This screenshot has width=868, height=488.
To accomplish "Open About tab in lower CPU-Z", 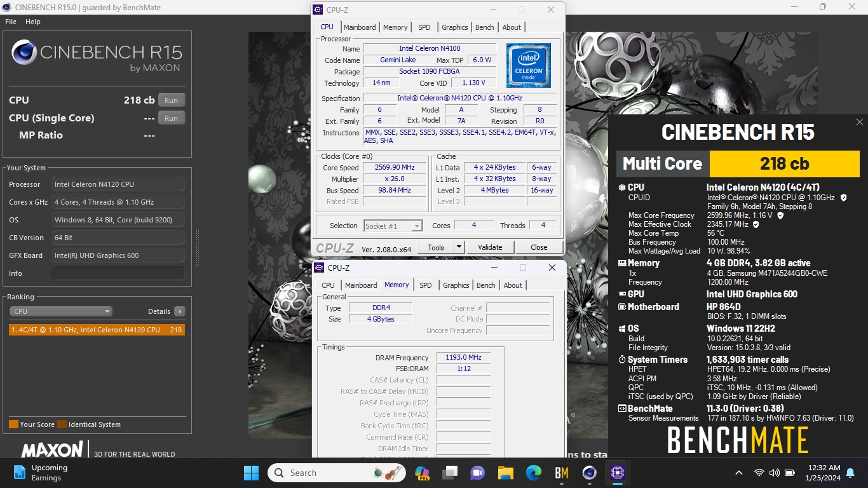I will point(513,285).
